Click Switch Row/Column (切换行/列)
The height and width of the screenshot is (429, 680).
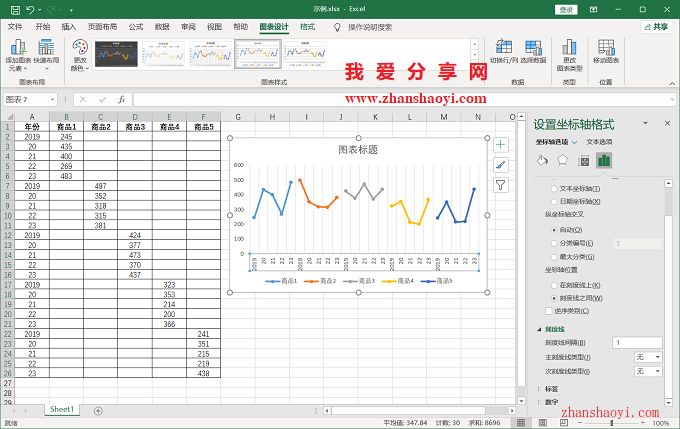[504, 51]
